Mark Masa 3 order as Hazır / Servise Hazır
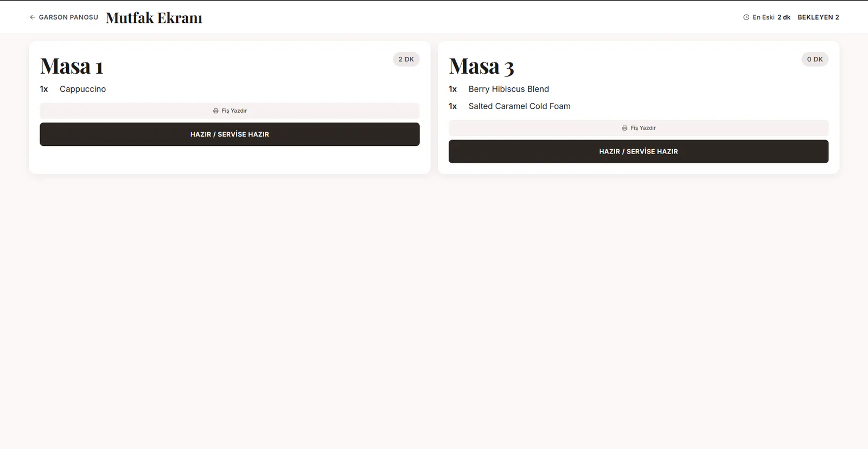The image size is (868, 449). tap(639, 151)
